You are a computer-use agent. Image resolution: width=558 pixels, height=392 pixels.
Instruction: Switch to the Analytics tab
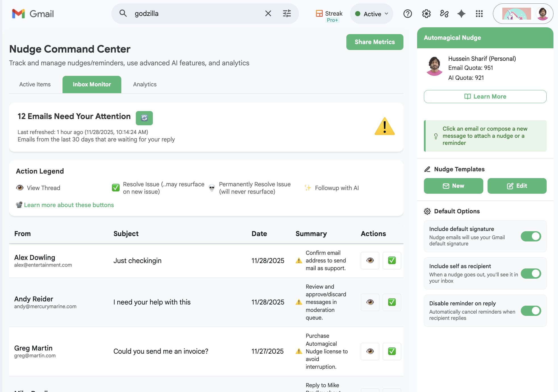145,84
